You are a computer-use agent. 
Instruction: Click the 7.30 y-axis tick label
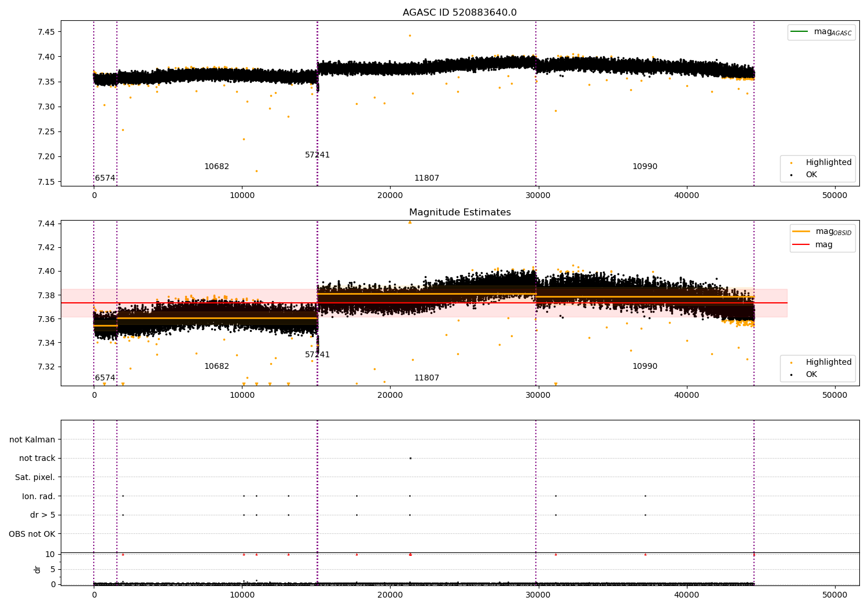46,107
